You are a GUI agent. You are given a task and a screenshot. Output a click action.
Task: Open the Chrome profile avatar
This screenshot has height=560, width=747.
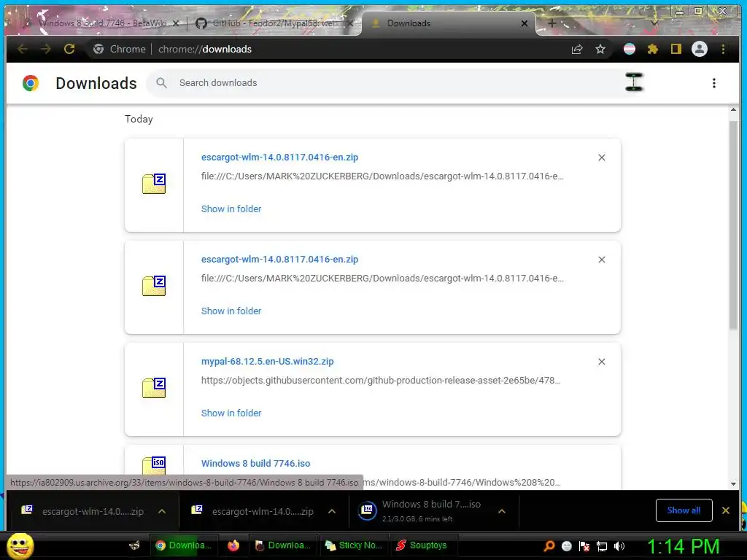click(x=700, y=49)
